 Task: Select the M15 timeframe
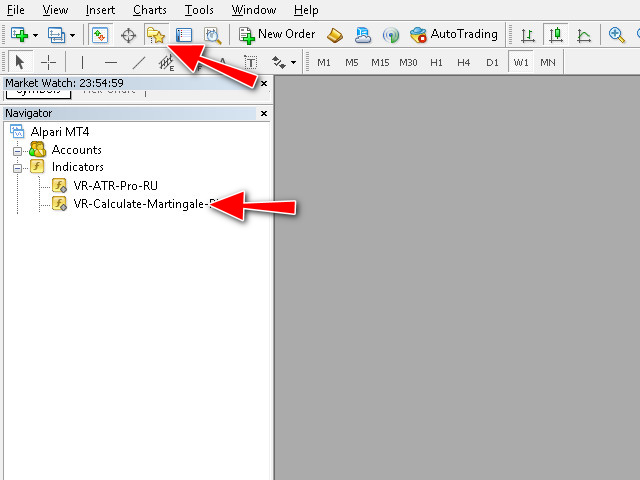pyautogui.click(x=380, y=62)
